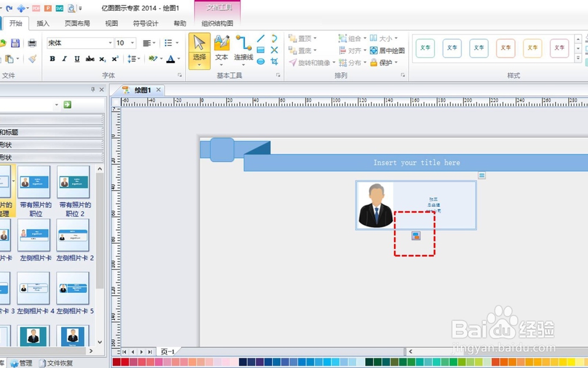
Task: Open the 宋体 font name dropdown
Action: click(x=111, y=43)
